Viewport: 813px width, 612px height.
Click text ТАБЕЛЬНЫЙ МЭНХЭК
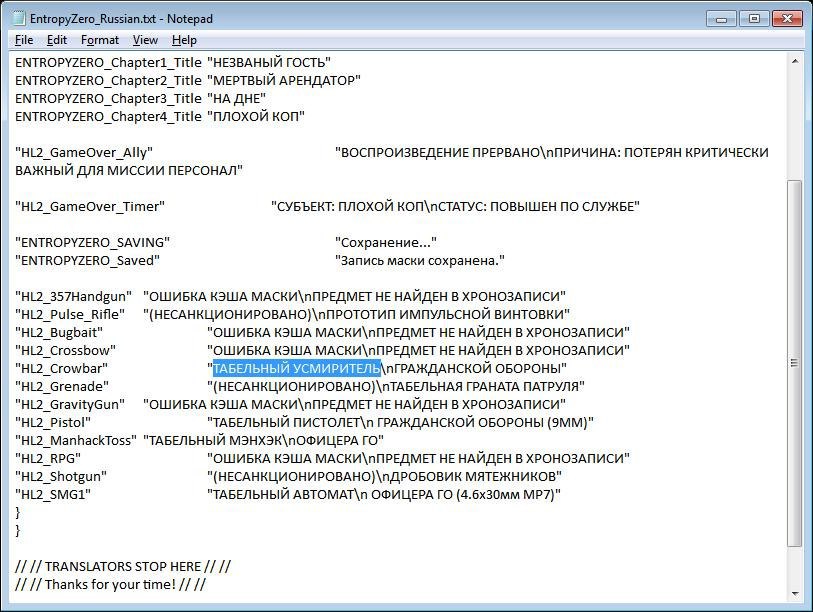pyautogui.click(x=215, y=440)
